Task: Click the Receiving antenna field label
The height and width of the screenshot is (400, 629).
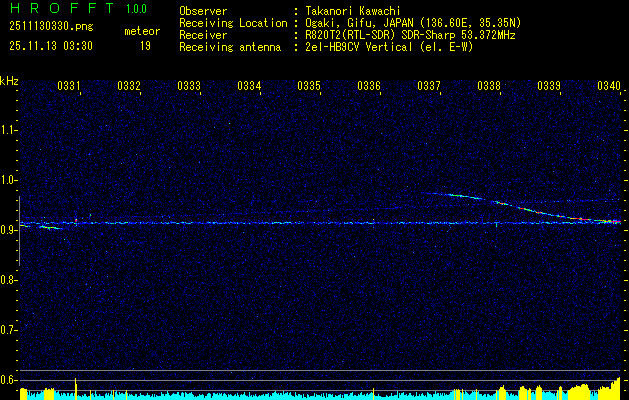Action: pos(230,47)
